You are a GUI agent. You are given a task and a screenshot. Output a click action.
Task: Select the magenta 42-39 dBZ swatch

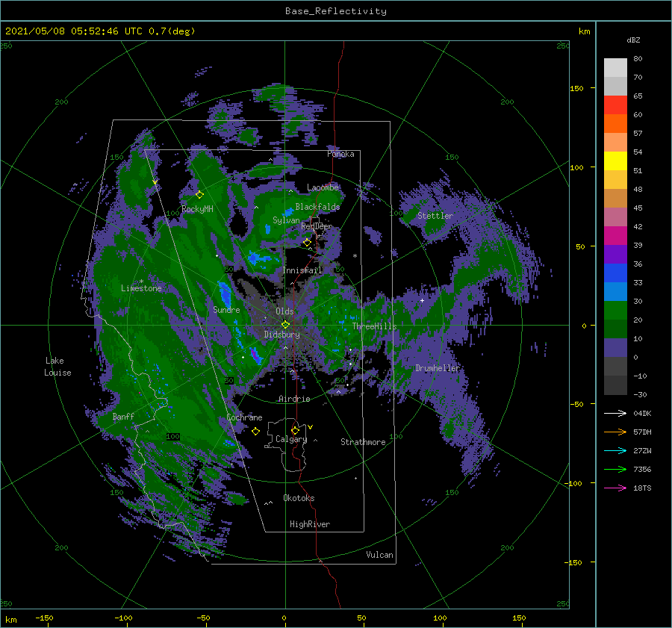click(x=615, y=236)
